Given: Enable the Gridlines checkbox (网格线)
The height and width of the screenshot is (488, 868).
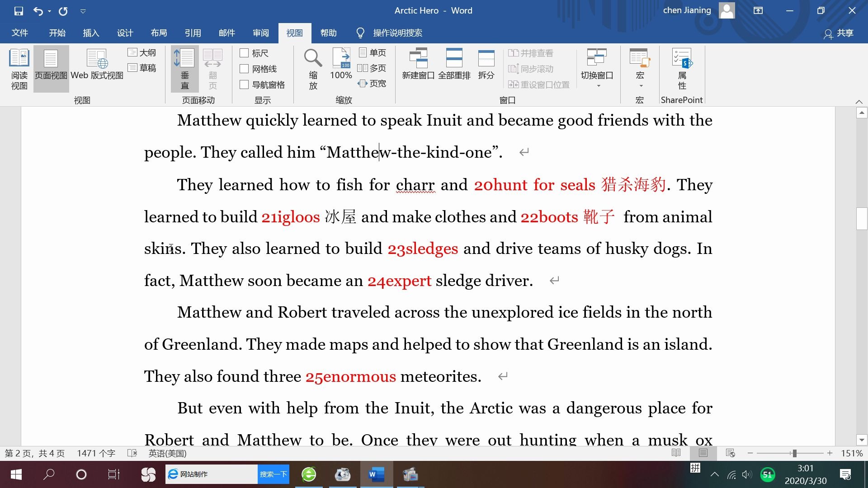Looking at the screenshot, I should click(244, 69).
